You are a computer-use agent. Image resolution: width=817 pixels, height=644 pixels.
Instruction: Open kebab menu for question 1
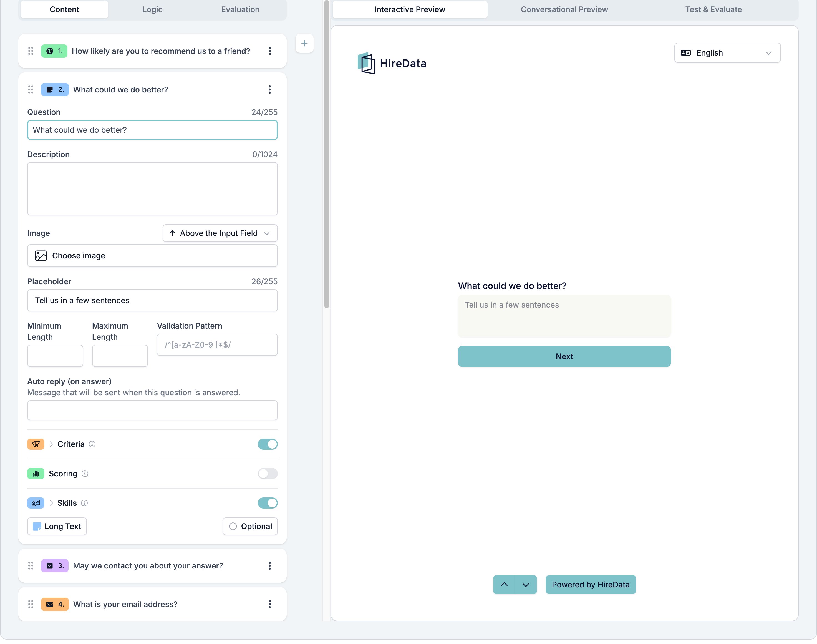click(270, 51)
